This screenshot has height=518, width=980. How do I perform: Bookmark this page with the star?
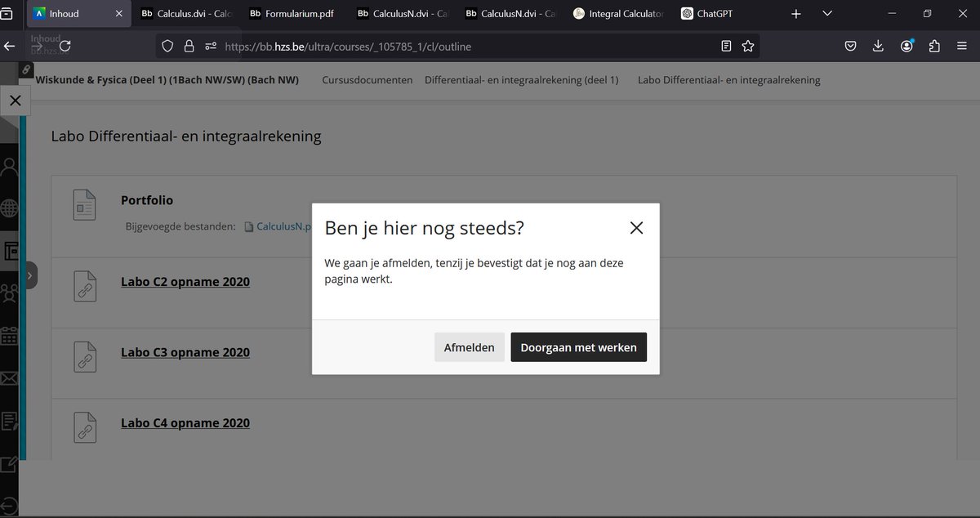[747, 47]
